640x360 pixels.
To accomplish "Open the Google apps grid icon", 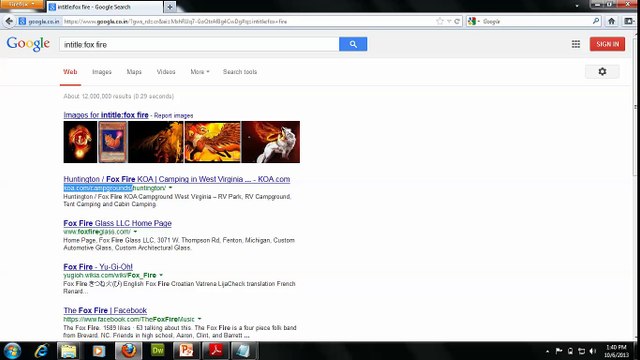I will pos(576,44).
